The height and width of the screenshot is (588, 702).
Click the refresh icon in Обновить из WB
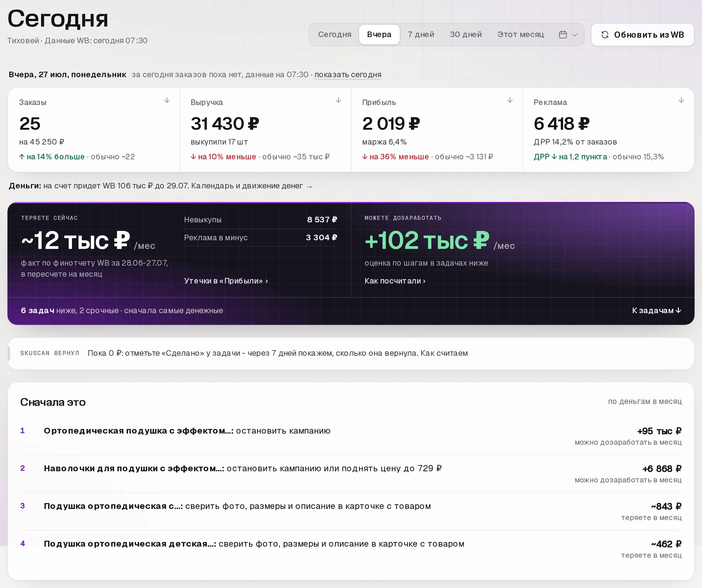click(x=605, y=35)
